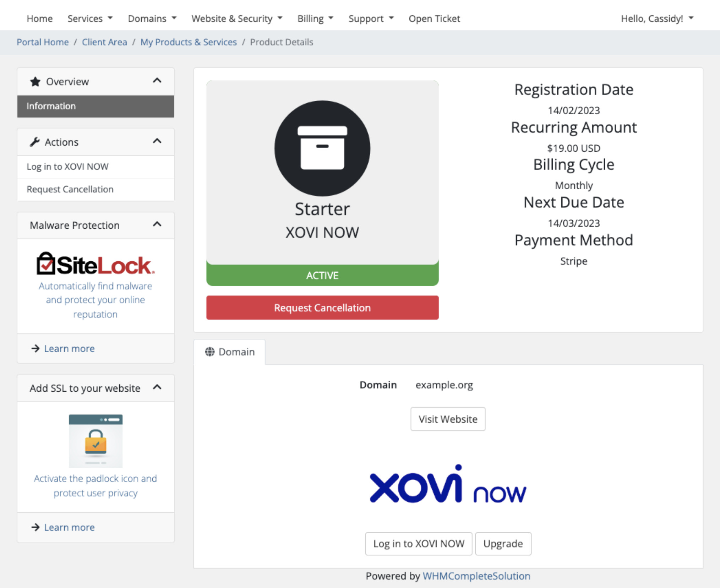
Task: Click Open Ticket in the navigation bar
Action: 434,18
